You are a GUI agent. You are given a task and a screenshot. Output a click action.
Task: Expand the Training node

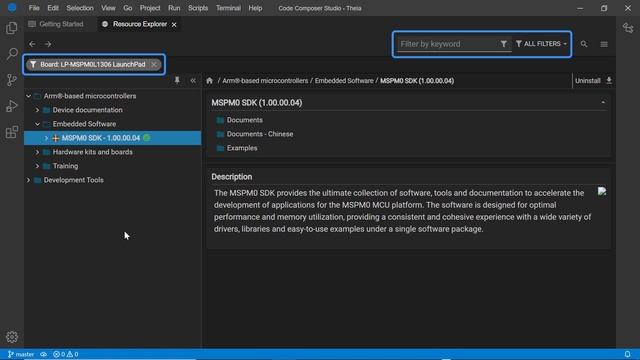coord(38,166)
